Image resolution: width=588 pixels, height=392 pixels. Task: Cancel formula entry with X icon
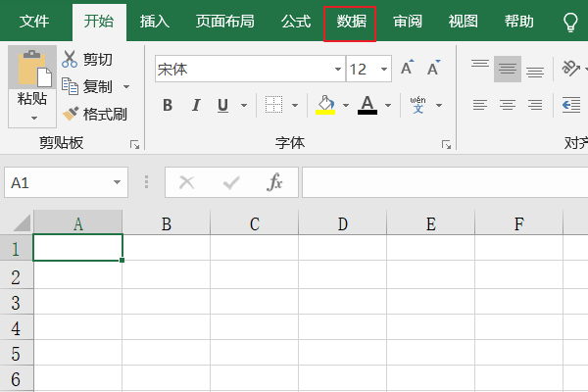point(186,182)
